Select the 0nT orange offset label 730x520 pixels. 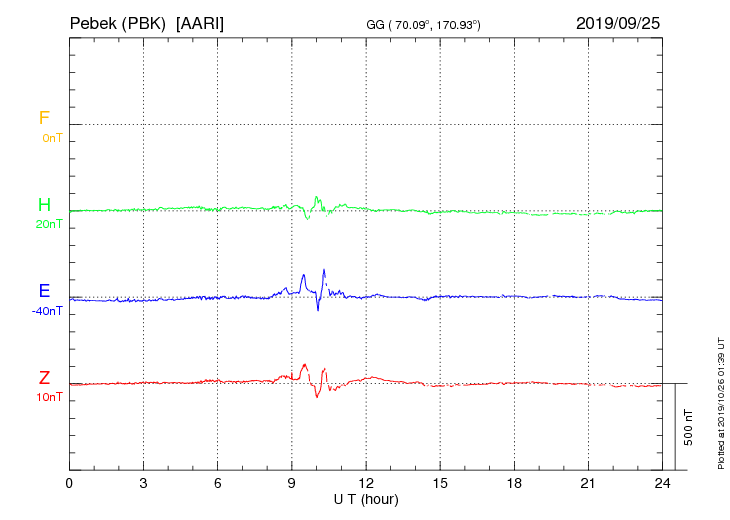coord(52,138)
